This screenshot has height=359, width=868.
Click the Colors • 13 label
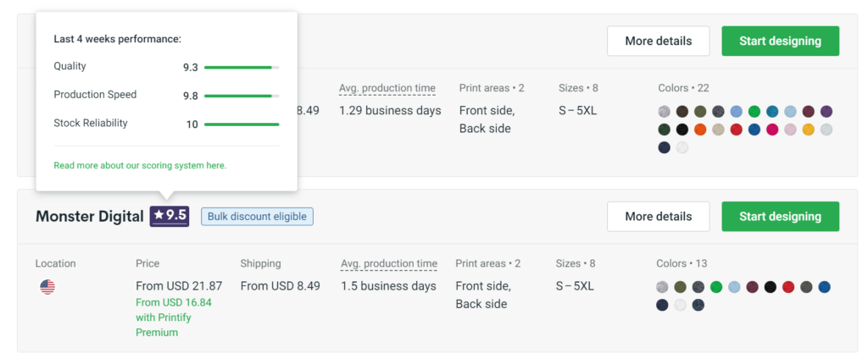[682, 264]
